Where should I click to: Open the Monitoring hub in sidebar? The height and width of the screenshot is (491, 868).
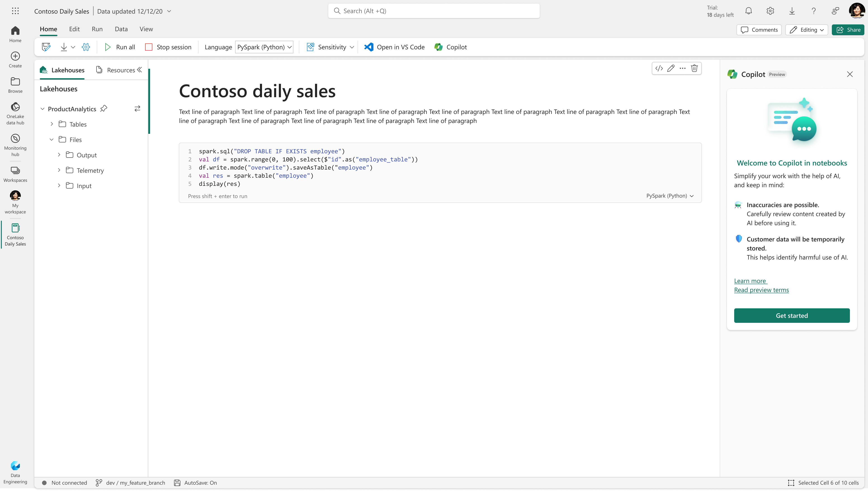click(x=15, y=145)
